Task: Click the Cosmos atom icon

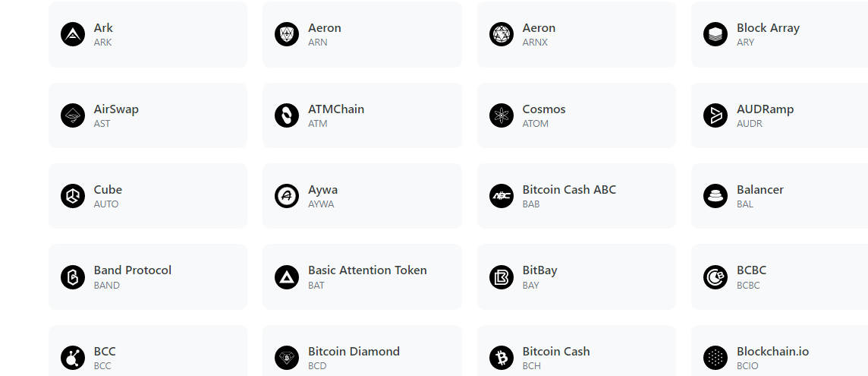Action: pyautogui.click(x=502, y=115)
